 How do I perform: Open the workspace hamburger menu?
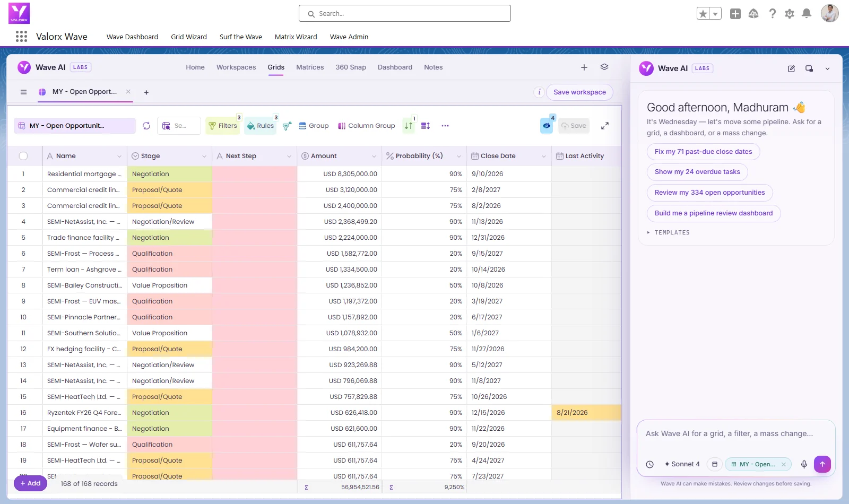pyautogui.click(x=23, y=92)
